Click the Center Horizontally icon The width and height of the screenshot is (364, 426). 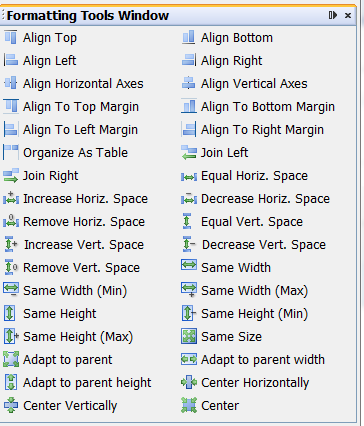(189, 382)
